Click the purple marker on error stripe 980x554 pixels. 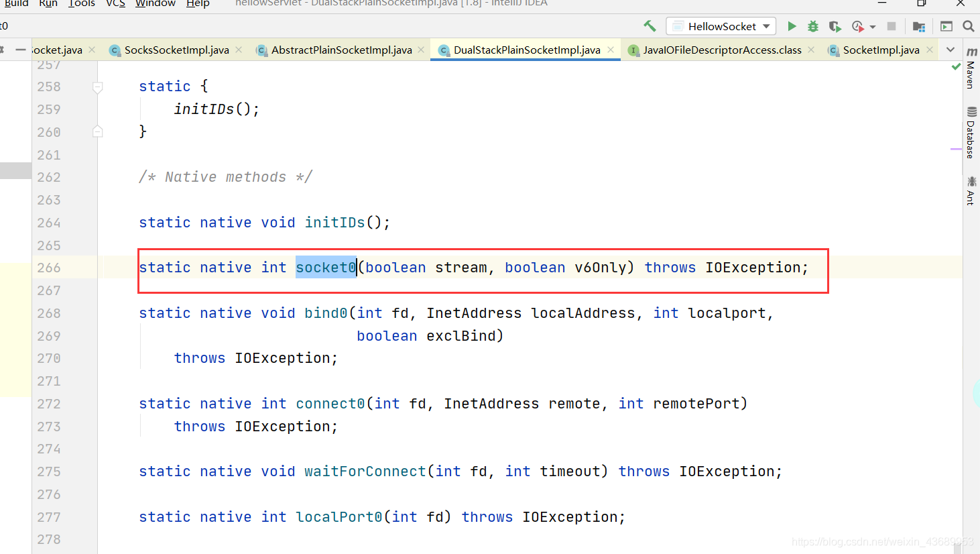pos(957,149)
